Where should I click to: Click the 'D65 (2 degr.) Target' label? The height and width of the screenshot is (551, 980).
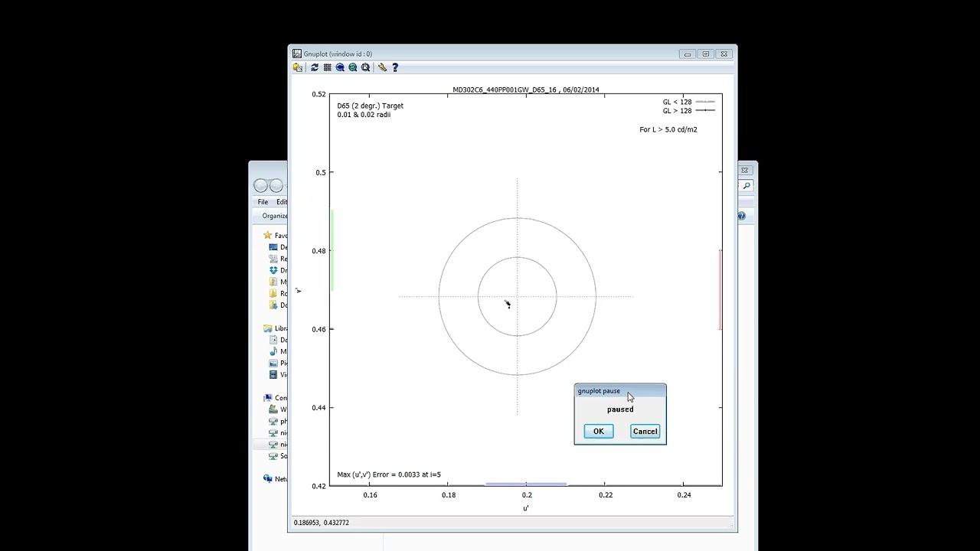[x=371, y=106]
